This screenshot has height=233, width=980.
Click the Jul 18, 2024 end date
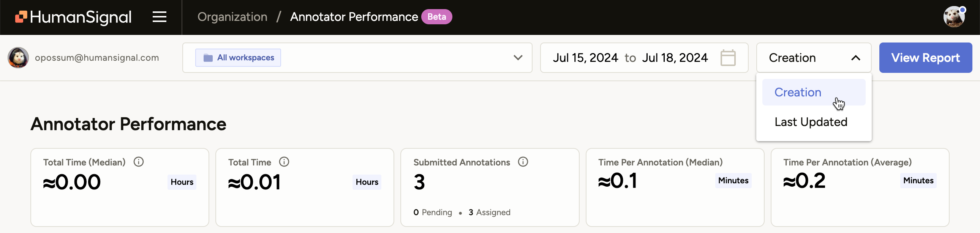[x=675, y=58]
